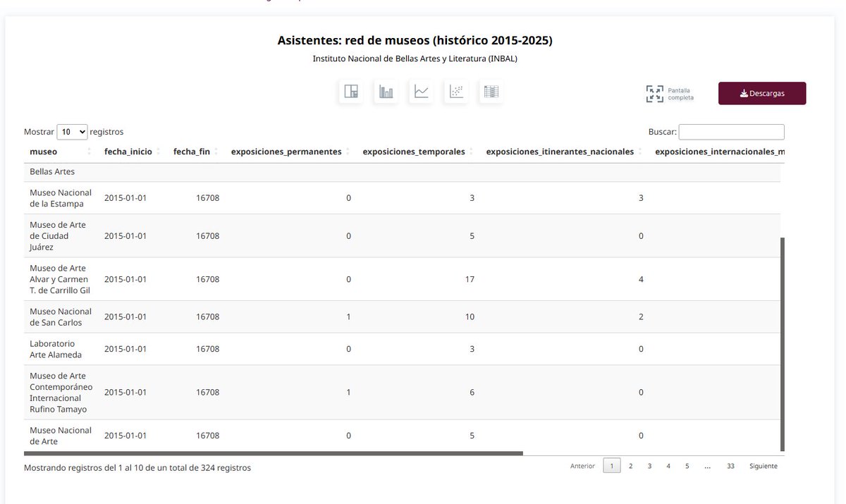Sort by exposiciones_temporales column
Viewport: 846px width, 504px height.
(x=419, y=152)
